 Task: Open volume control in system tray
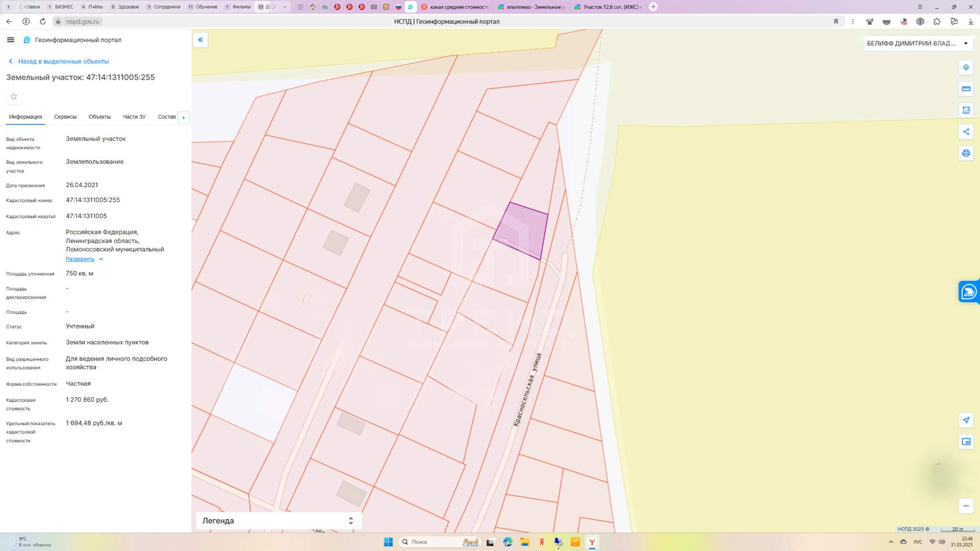coord(942,542)
